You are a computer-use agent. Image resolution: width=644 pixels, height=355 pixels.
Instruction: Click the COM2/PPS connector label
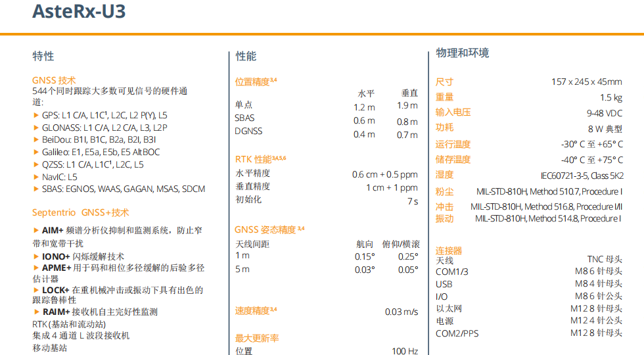click(x=457, y=333)
